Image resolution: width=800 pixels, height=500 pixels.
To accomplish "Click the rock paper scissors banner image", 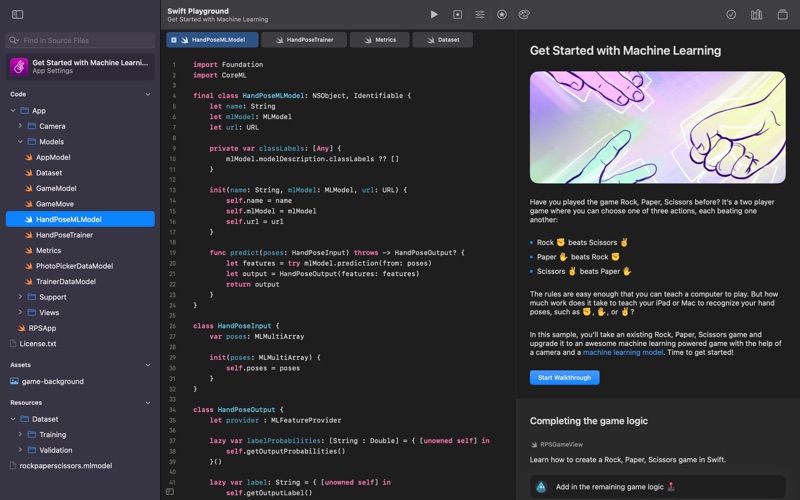I will 658,127.
